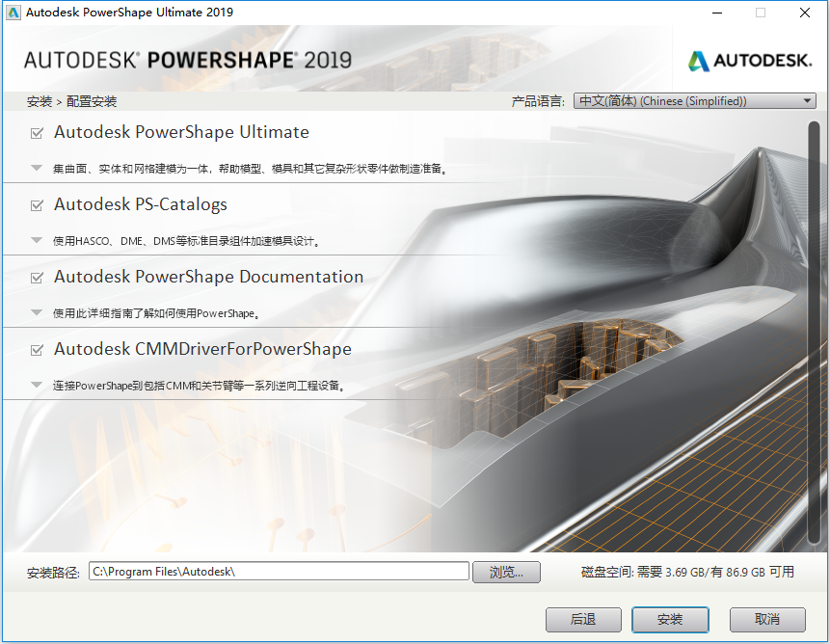The width and height of the screenshot is (830, 644).
Task: Select the Autodesk PS-Catalogs title text
Action: pyautogui.click(x=141, y=204)
